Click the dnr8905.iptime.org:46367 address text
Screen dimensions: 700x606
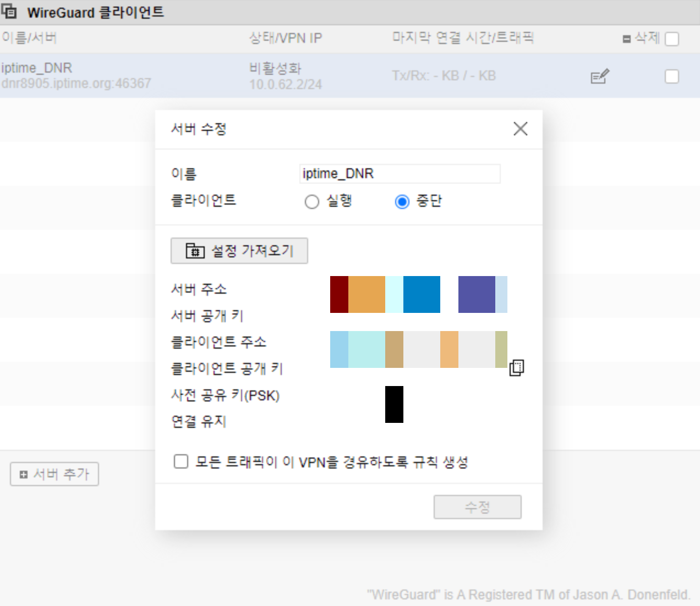76,84
